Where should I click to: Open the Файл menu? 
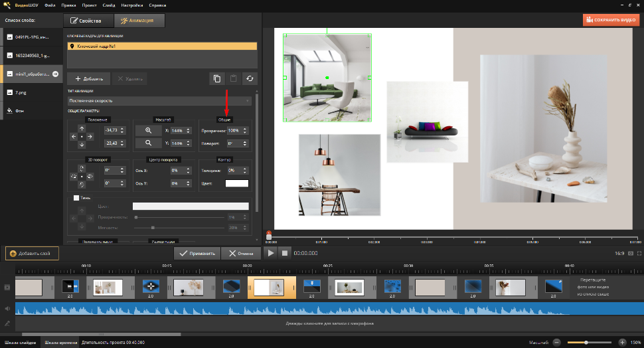(50, 5)
